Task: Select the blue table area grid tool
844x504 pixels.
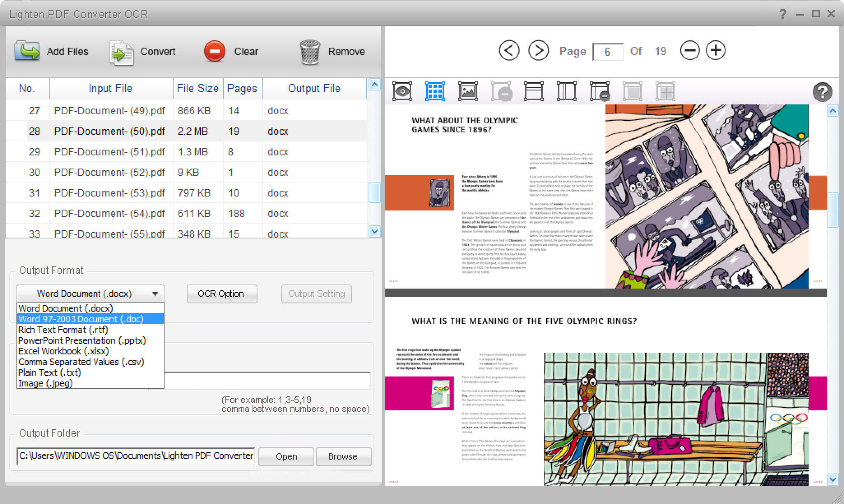Action: [x=435, y=91]
